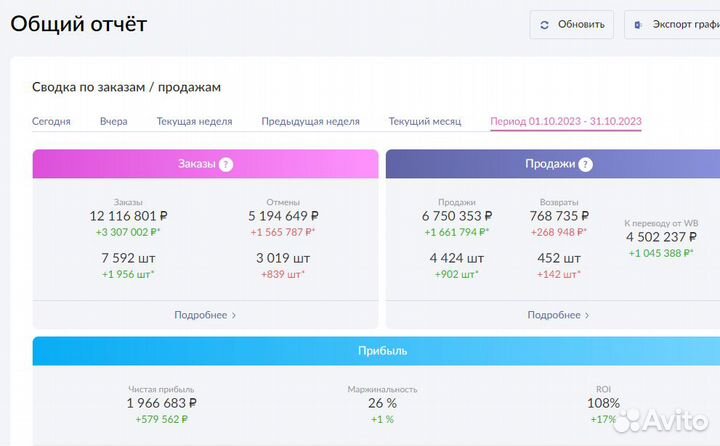The image size is (720, 446).
Task: Expand Подробнее under the Продажи card
Action: (x=558, y=315)
